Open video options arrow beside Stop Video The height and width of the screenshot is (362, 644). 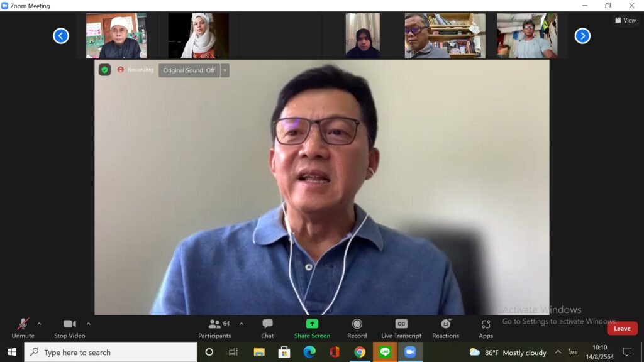point(88,324)
